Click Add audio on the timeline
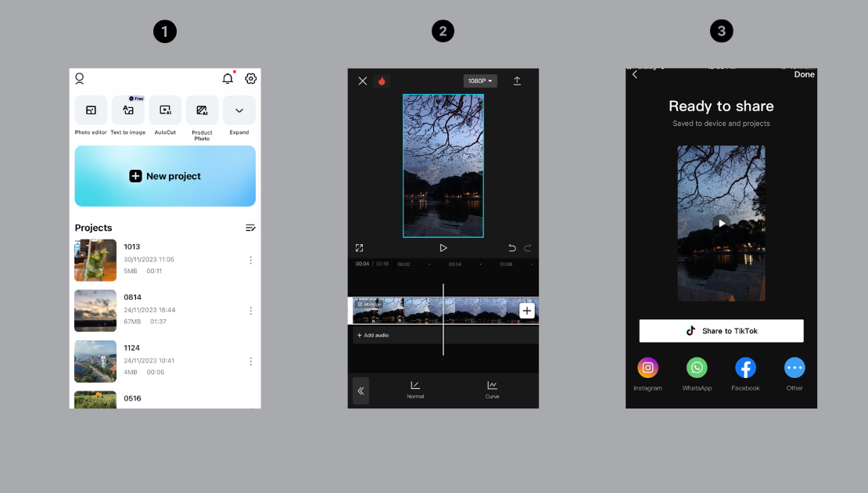This screenshot has width=868, height=493. (x=373, y=335)
